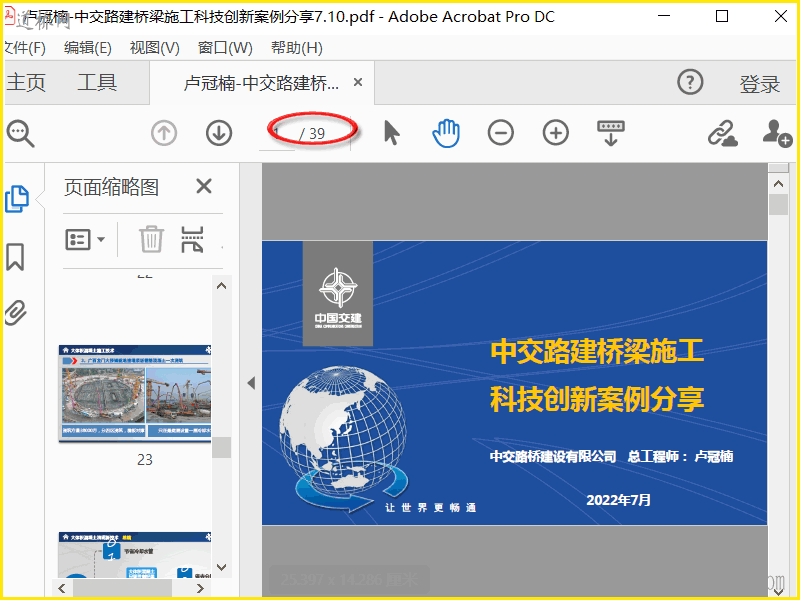Select page 23 thumbnail
This screenshot has height=600, width=800.
pos(135,393)
